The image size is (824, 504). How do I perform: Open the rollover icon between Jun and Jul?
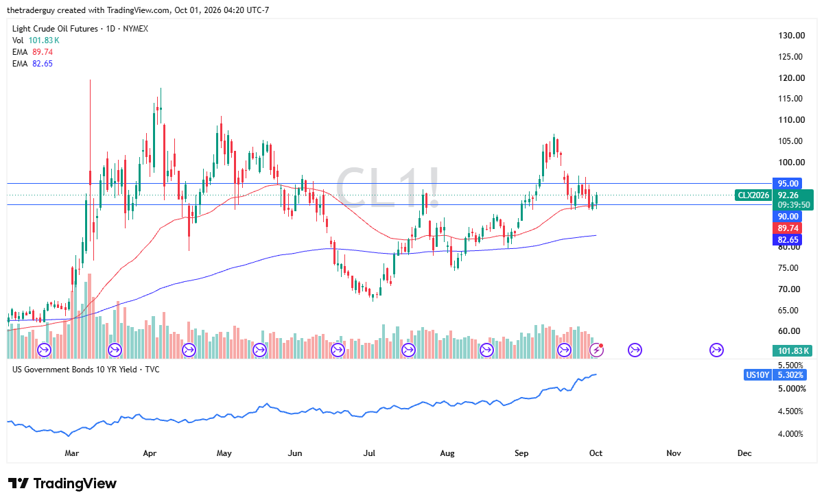point(338,350)
